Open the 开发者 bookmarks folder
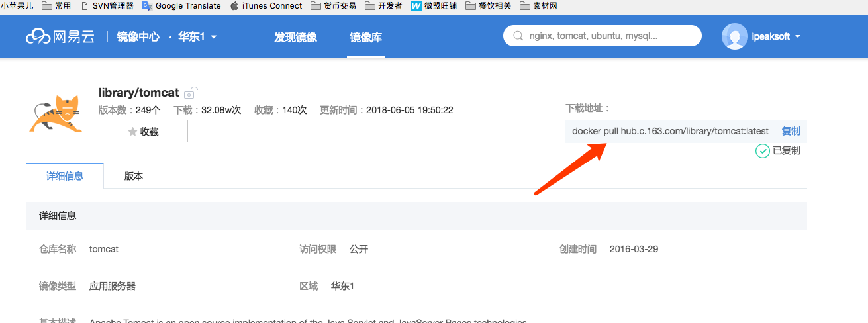 [383, 6]
